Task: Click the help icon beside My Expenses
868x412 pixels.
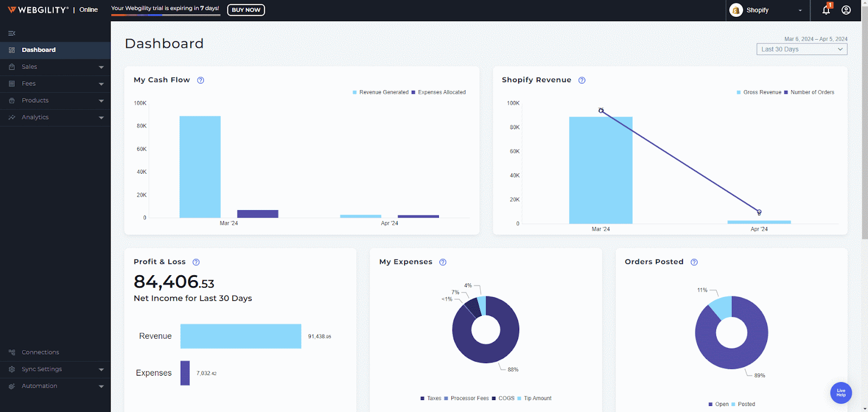Action: [443, 262]
